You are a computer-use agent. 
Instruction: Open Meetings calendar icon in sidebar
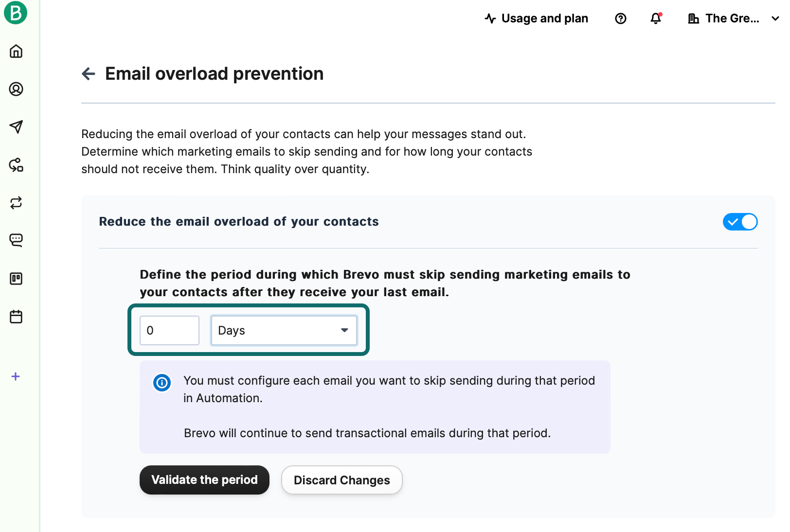coord(16,317)
